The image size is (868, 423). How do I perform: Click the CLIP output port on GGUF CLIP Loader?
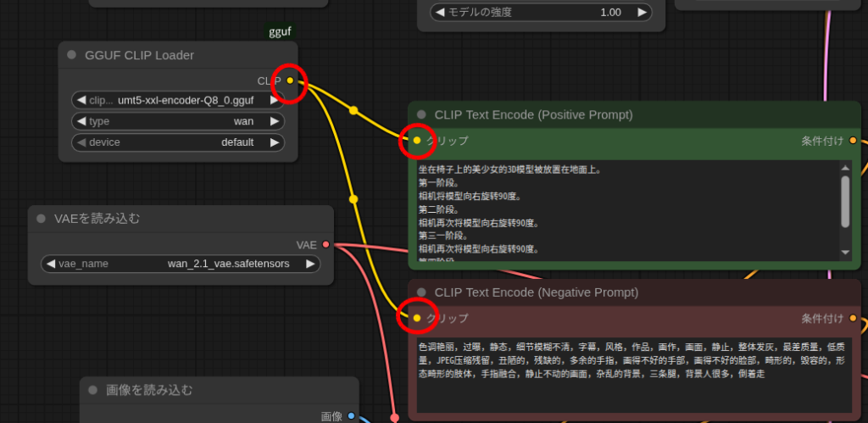(x=290, y=81)
